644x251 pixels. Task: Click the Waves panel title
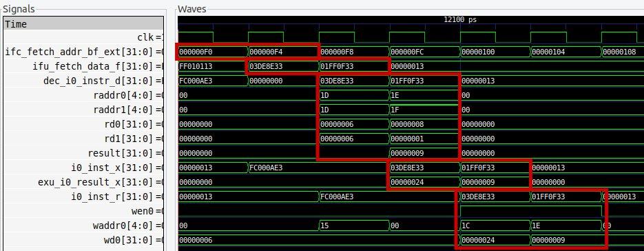tap(192, 9)
